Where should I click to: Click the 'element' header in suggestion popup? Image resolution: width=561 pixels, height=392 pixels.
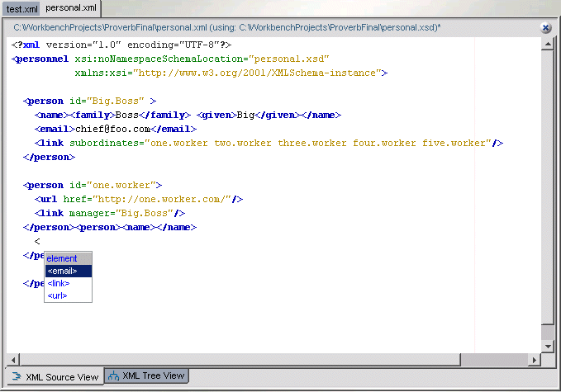(62, 258)
